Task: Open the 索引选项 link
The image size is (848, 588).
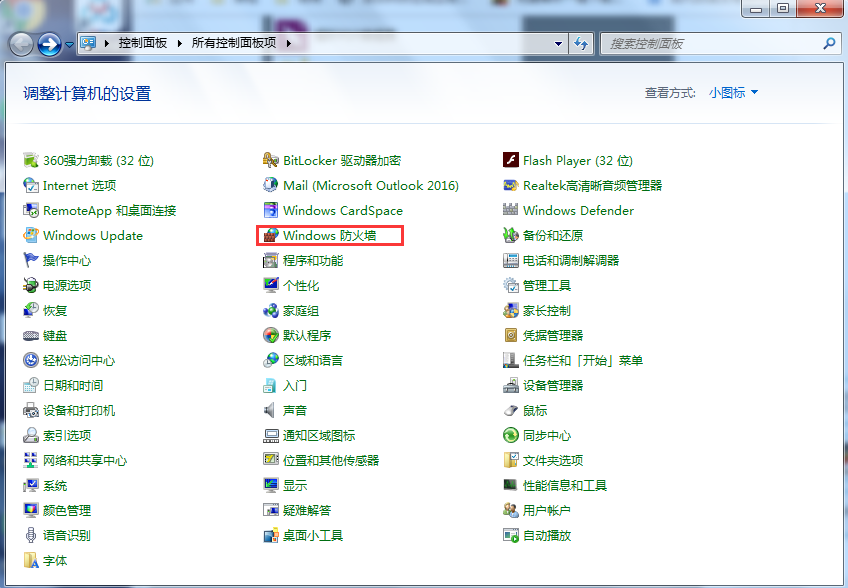Action: click(67, 435)
